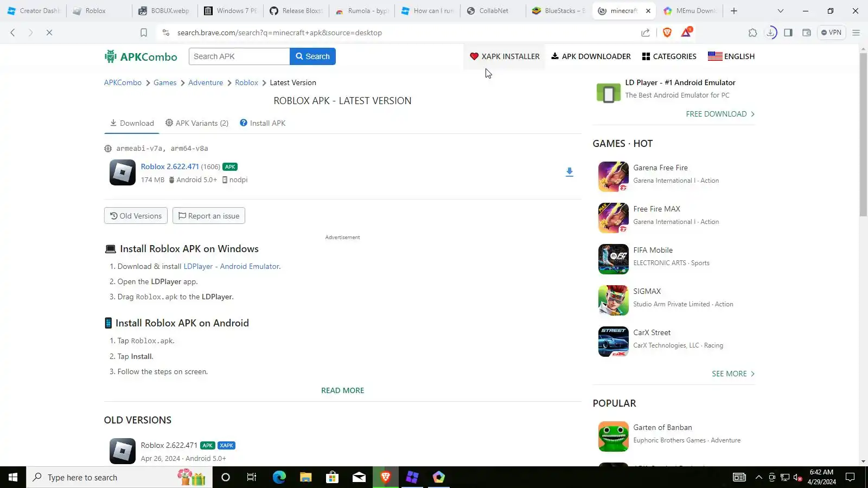Switch to the Roblox browser tab
This screenshot has width=868, height=488.
(98, 11)
